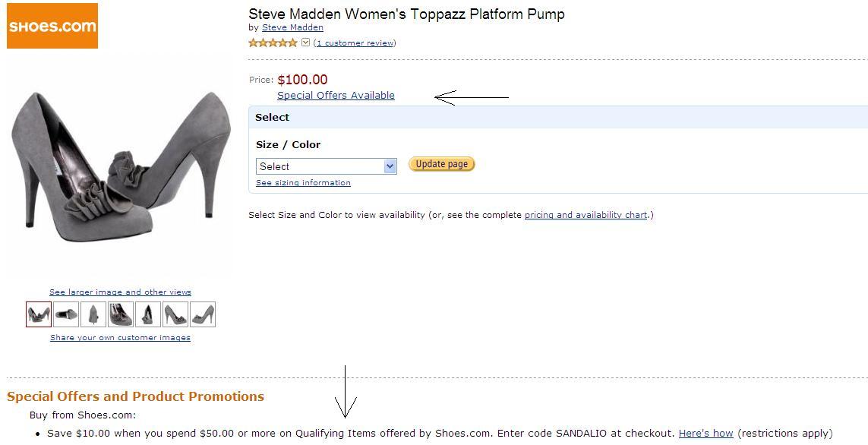Select the second thumbnail, top-down shoe view

[66, 314]
